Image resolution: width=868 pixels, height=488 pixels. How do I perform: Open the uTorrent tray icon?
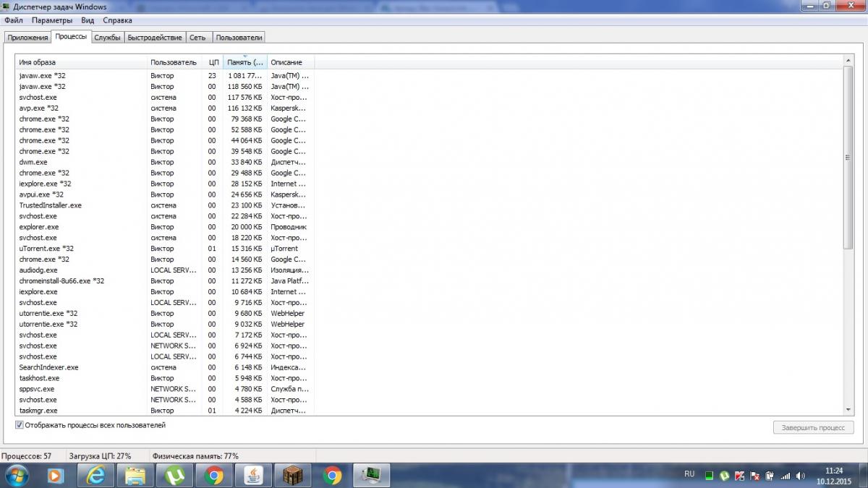(x=725, y=476)
